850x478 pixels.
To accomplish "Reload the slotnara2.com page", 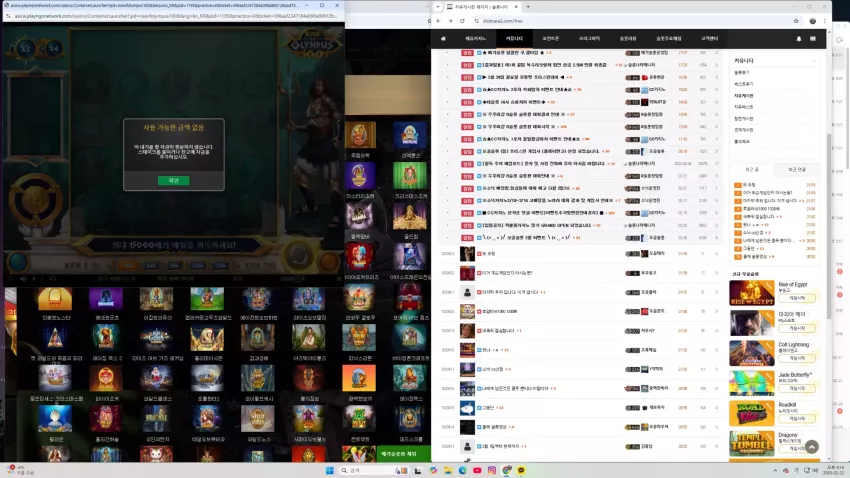I will 462,21.
